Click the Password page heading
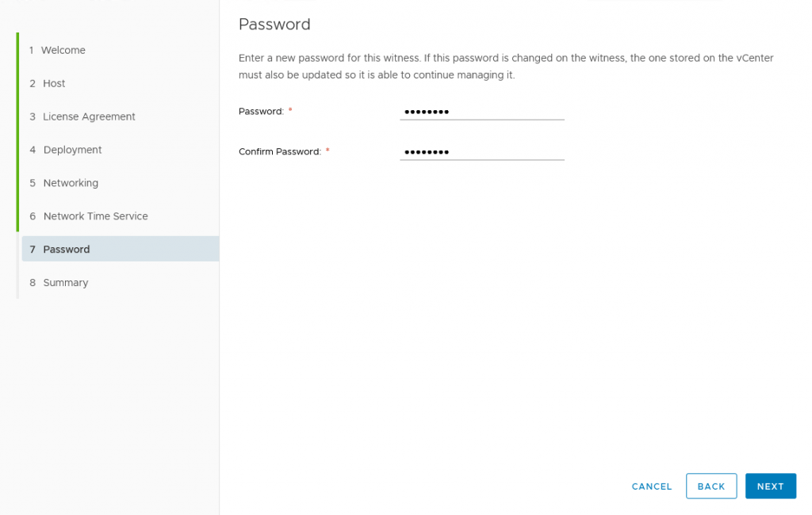The image size is (812, 515). point(274,25)
